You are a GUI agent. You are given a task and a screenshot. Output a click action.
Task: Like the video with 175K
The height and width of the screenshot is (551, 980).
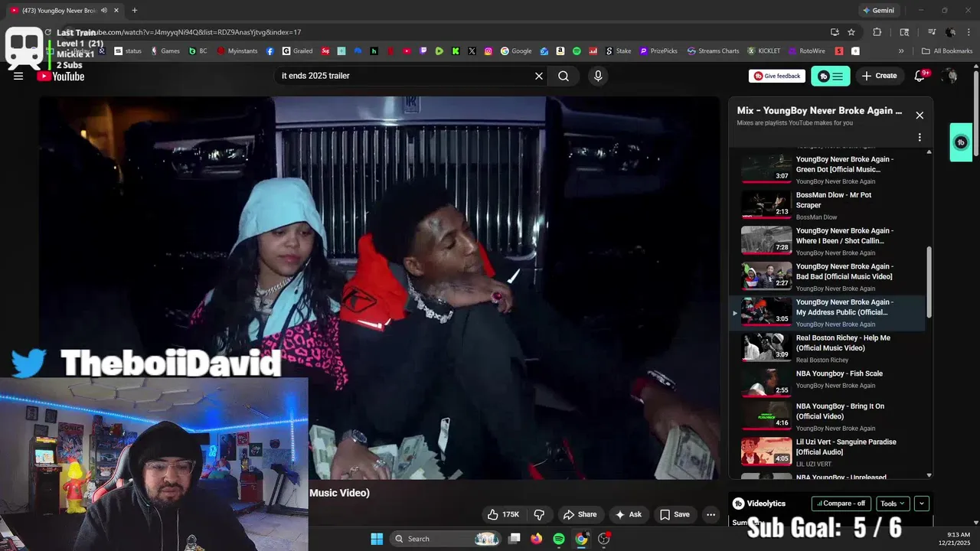[504, 514]
